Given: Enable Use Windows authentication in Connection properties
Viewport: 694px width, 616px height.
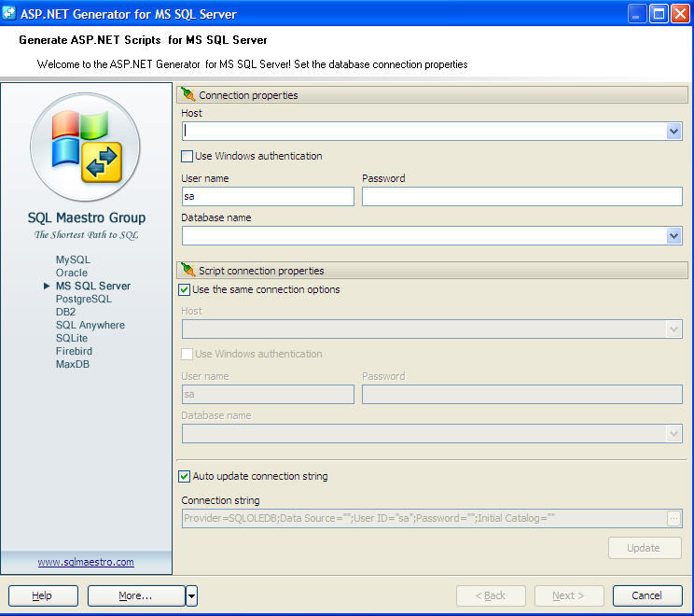Looking at the screenshot, I should pyautogui.click(x=187, y=156).
